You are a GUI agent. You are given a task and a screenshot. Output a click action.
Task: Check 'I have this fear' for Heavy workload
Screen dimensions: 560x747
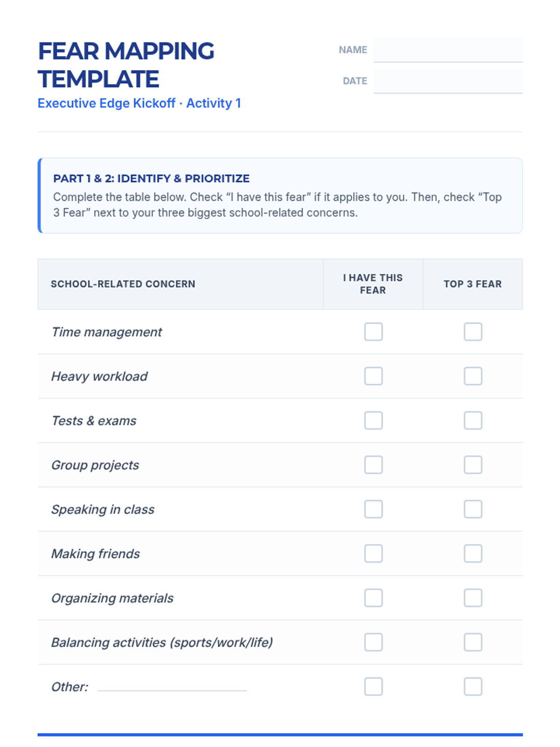373,376
